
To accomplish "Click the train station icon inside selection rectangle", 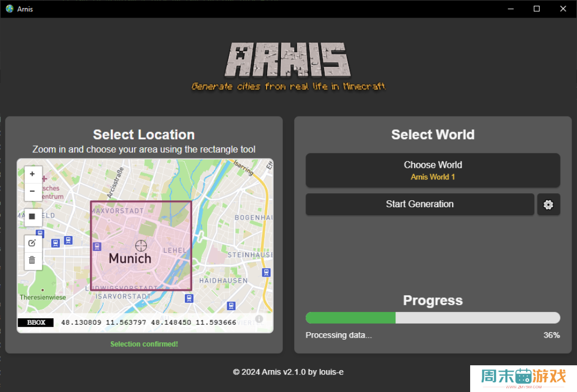I will tap(97, 246).
